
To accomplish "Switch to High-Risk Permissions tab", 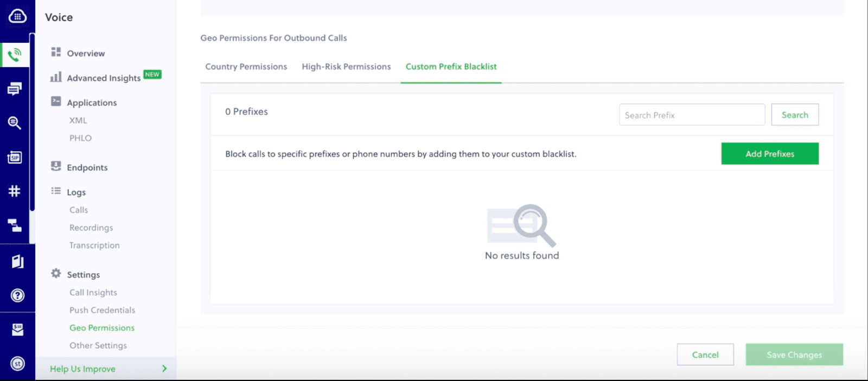I will click(x=346, y=67).
